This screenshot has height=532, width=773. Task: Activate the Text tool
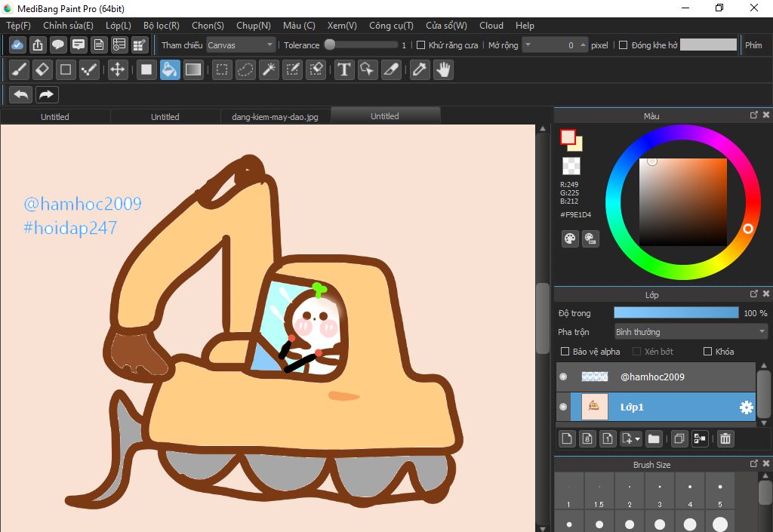pyautogui.click(x=344, y=70)
